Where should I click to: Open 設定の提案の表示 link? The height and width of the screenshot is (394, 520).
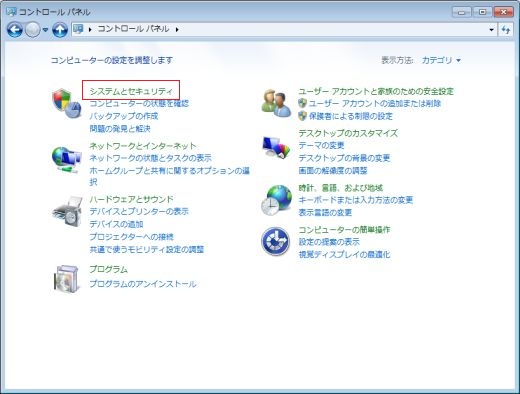click(329, 242)
